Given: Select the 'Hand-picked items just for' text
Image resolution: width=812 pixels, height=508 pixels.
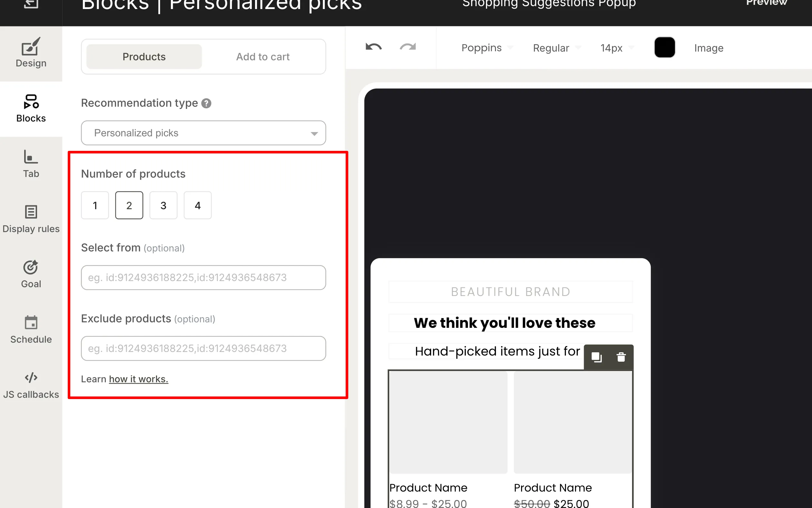Looking at the screenshot, I should click(x=497, y=351).
